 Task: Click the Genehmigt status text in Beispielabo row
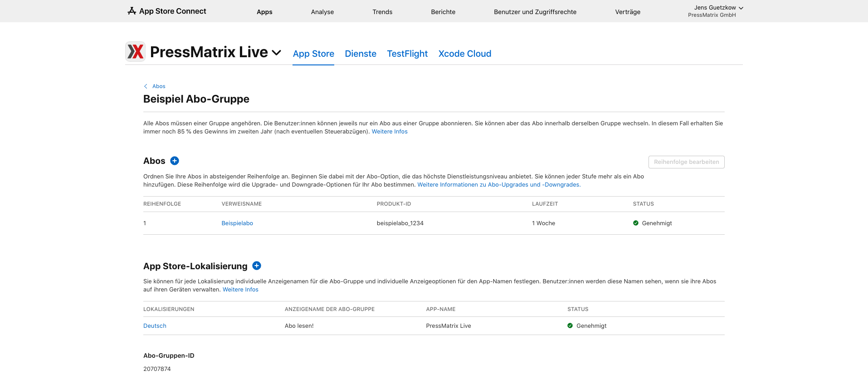click(657, 223)
